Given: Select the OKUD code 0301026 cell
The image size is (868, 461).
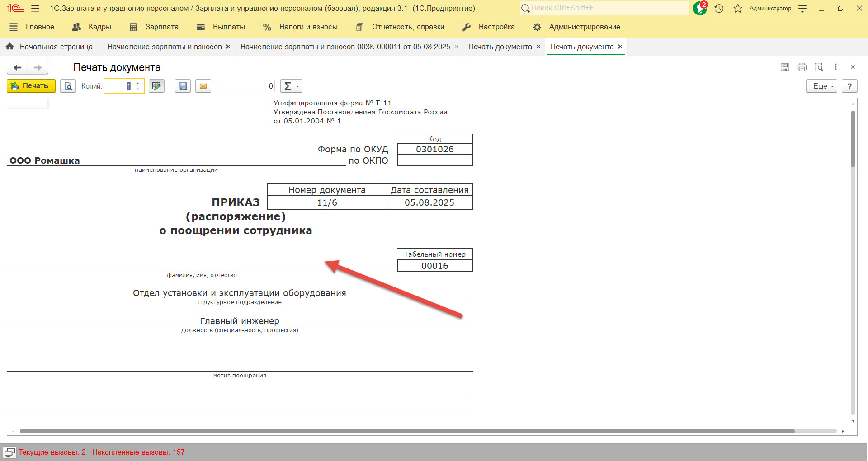Looking at the screenshot, I should [435, 149].
